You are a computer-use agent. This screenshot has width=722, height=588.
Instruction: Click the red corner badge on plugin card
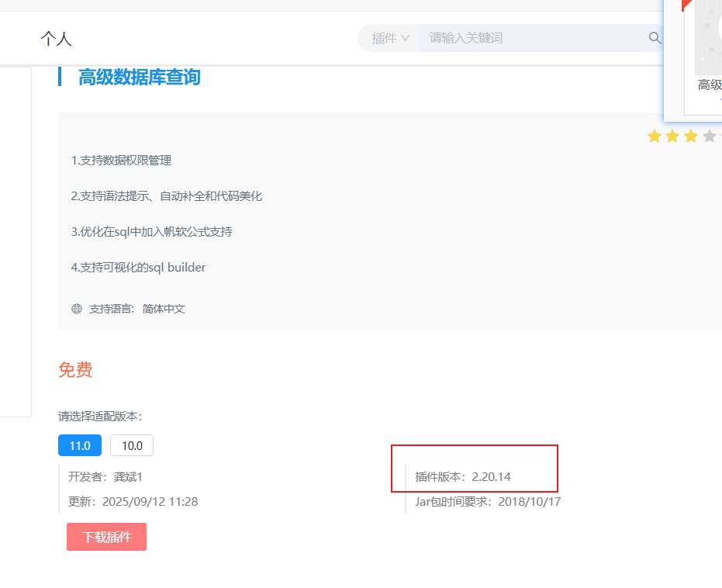coord(686,5)
